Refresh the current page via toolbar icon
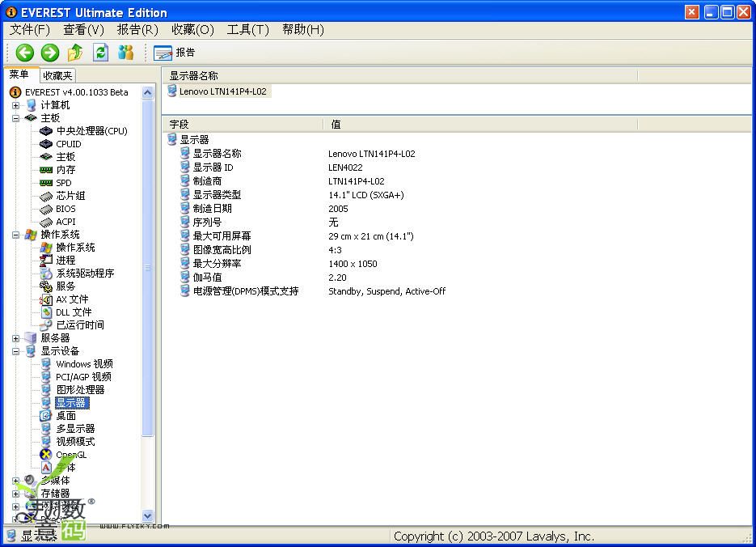 tap(100, 53)
